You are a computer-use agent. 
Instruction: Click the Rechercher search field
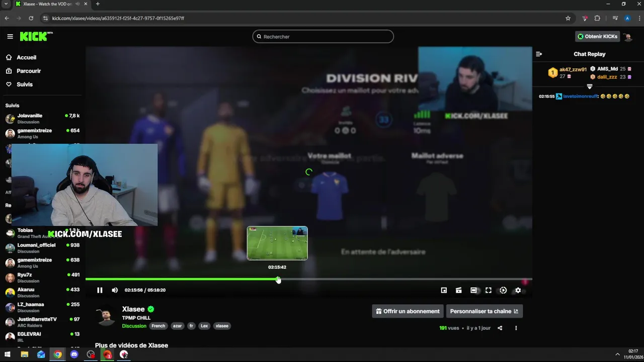323,37
